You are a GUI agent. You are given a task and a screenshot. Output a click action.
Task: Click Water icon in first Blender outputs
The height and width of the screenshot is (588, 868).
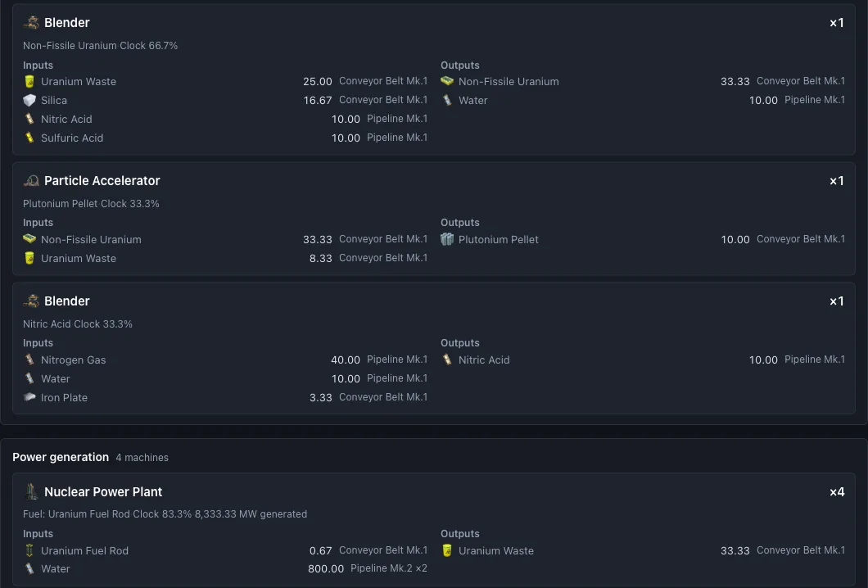coord(447,100)
